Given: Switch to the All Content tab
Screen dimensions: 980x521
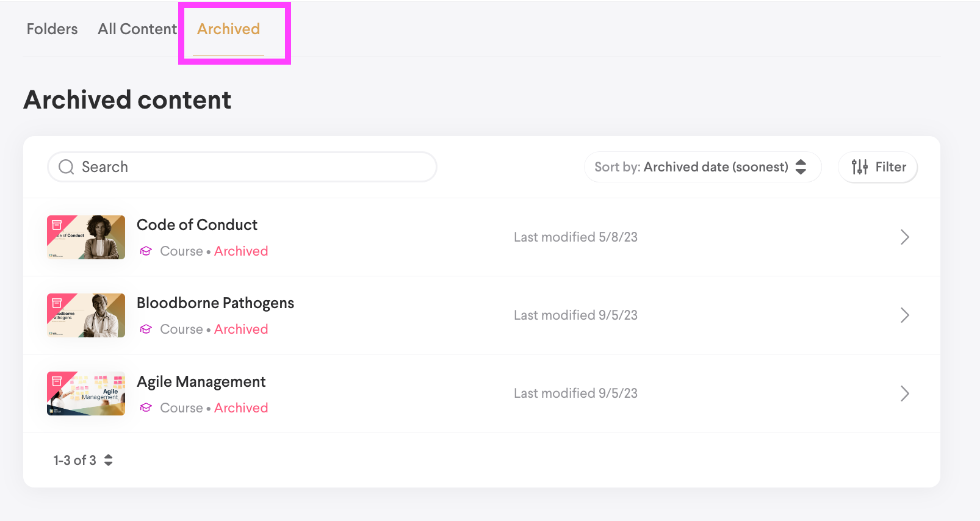Looking at the screenshot, I should (x=137, y=29).
